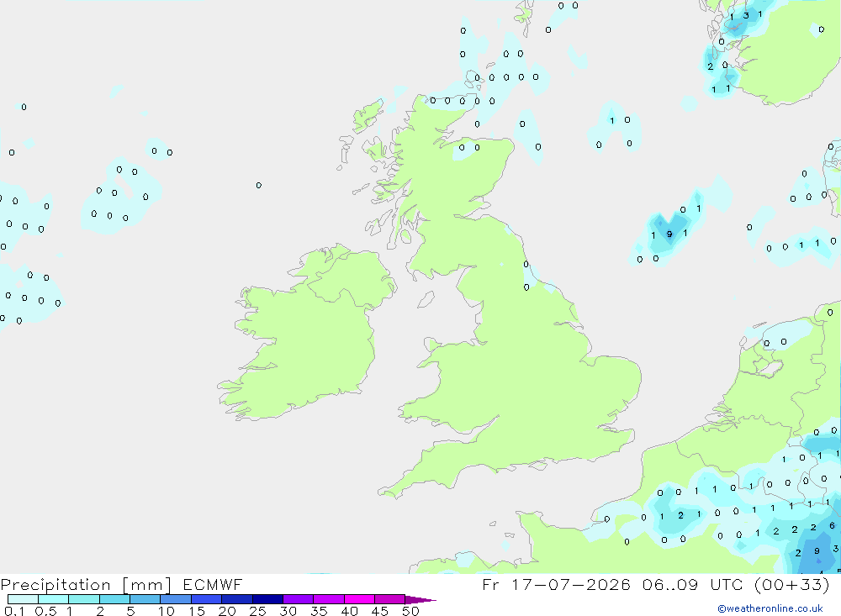
Task: Click the legend scale label '35'
Action: pos(319,611)
